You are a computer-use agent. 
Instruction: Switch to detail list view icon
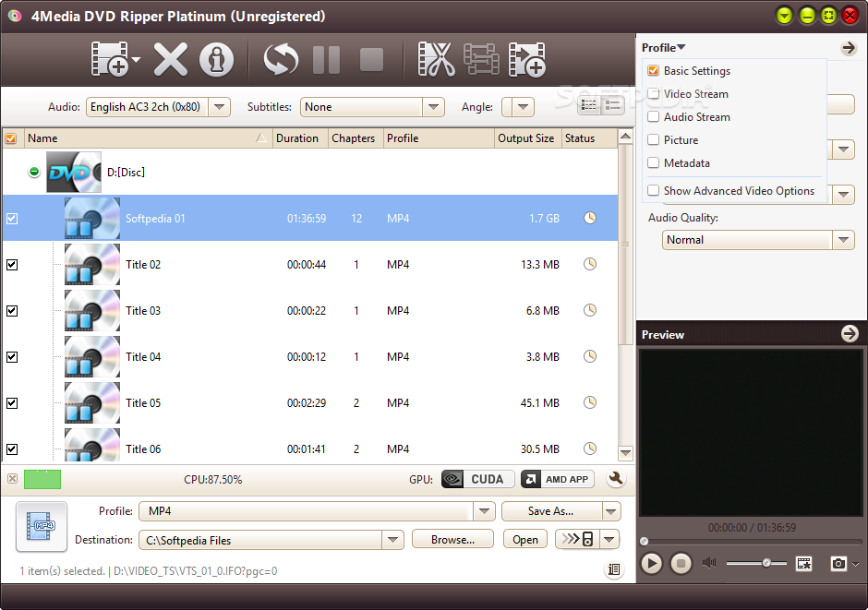[x=613, y=105]
